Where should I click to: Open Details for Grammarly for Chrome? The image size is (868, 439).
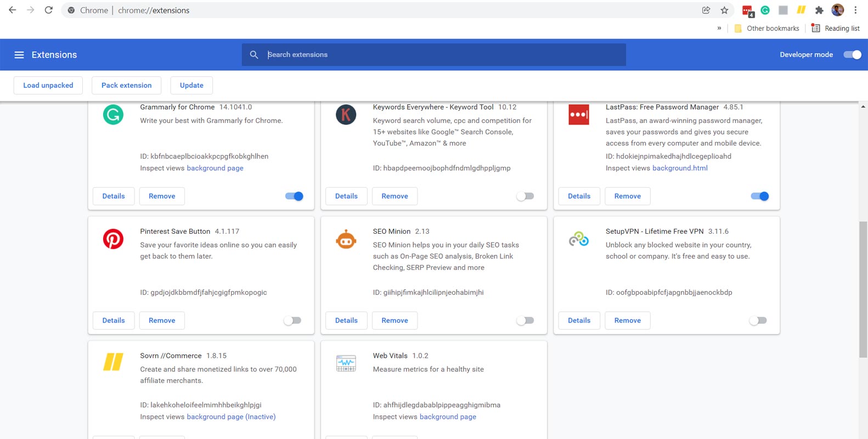point(114,196)
